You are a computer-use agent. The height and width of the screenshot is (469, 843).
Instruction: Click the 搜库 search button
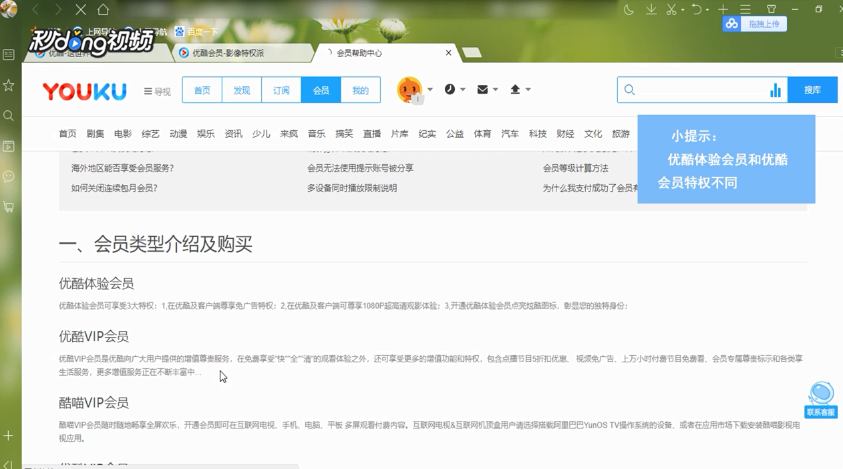point(812,90)
